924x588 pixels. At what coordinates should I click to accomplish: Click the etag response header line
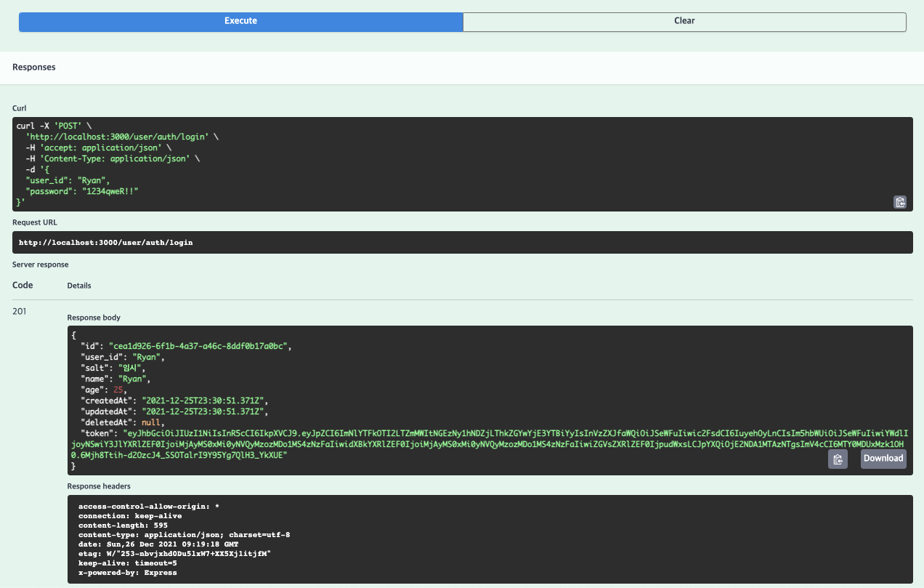(x=174, y=553)
